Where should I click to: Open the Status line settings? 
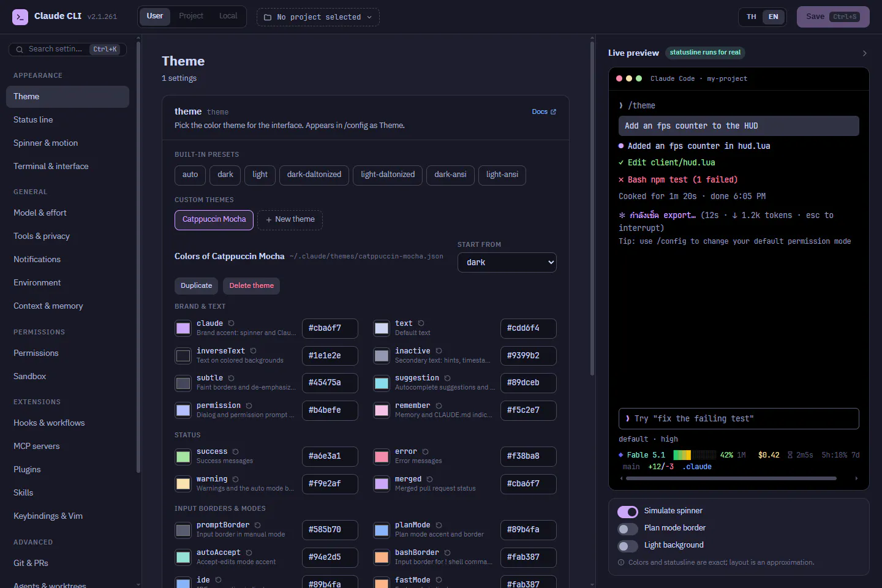[67, 120]
